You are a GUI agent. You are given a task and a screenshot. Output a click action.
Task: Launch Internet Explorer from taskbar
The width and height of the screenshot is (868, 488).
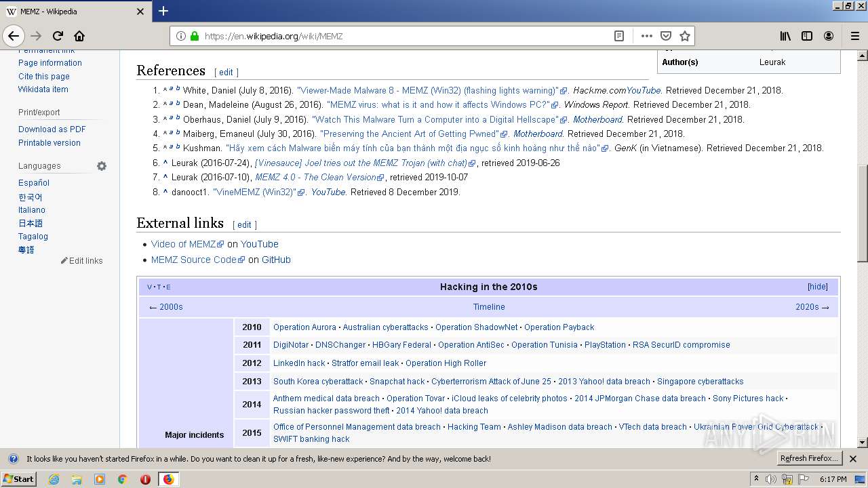(x=54, y=479)
